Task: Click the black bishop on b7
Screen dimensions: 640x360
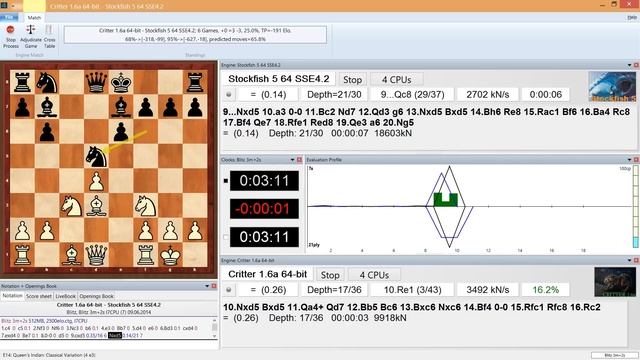Action: tap(47, 107)
